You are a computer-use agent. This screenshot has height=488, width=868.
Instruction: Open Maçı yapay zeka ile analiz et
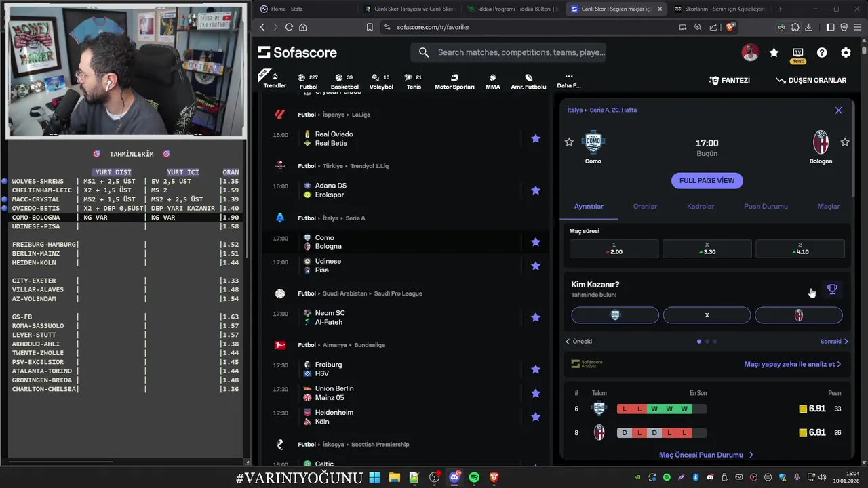pyautogui.click(x=792, y=364)
